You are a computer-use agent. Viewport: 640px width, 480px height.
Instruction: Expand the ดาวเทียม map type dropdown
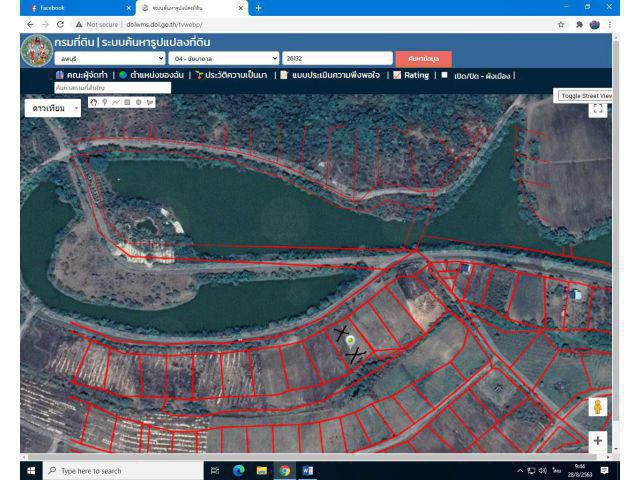click(x=54, y=108)
